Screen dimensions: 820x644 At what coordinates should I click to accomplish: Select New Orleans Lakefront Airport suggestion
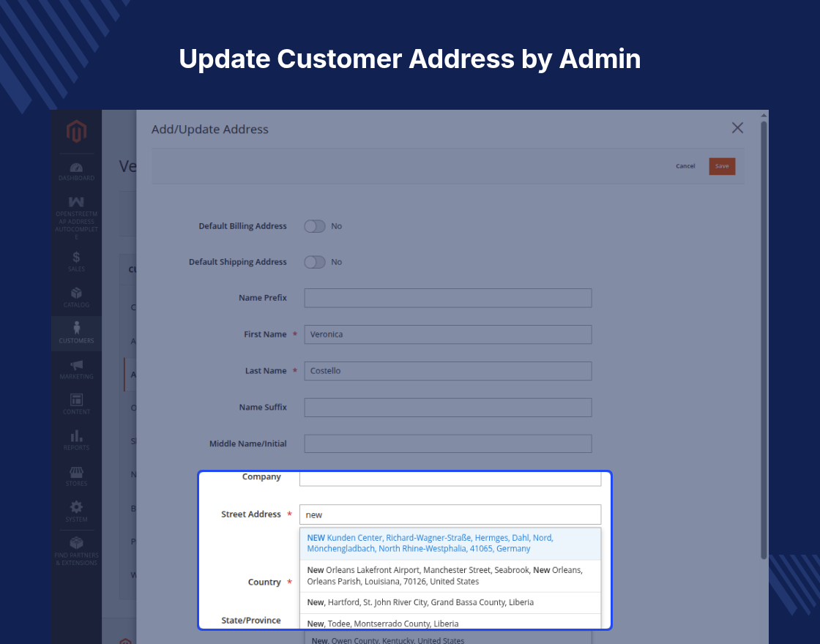(x=450, y=576)
